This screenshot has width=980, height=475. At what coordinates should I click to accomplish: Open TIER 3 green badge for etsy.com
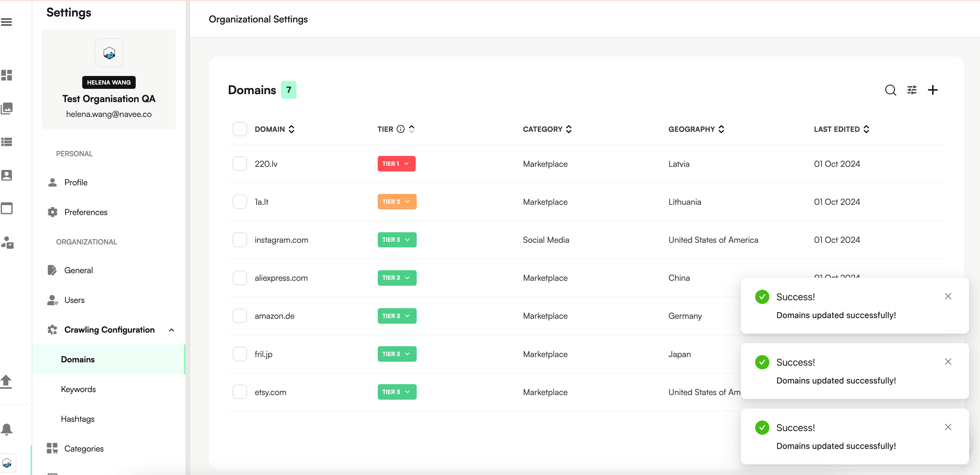click(397, 392)
